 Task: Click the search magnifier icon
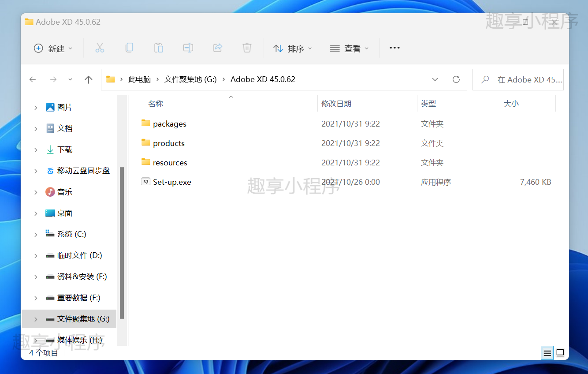coord(485,80)
